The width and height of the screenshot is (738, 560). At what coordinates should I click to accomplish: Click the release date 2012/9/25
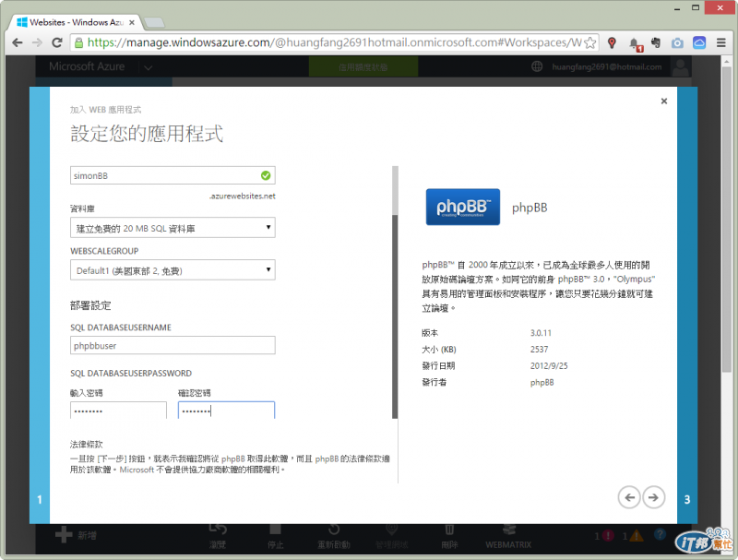(x=549, y=366)
